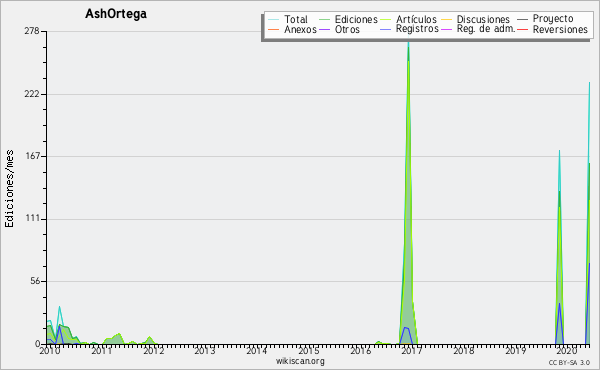The width and height of the screenshot is (600, 370).
Task: Click the red Reversiones line color in legend
Action: point(522,29)
